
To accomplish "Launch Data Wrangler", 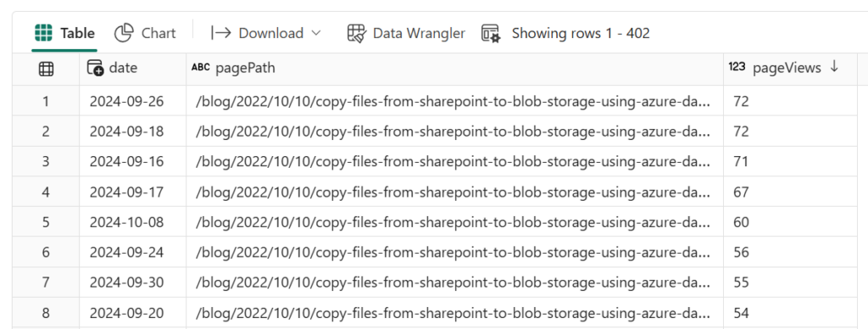I will click(x=406, y=33).
